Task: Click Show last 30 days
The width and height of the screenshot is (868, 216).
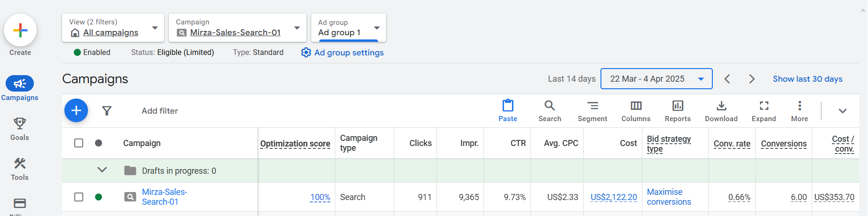Action: coord(807,79)
